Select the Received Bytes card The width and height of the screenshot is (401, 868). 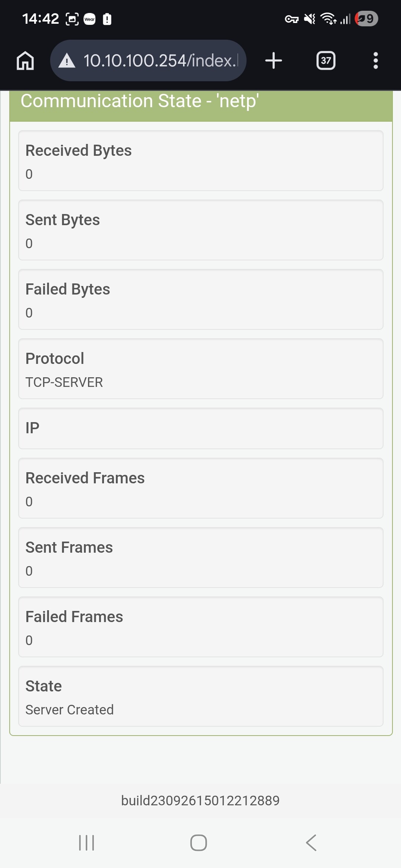pyautogui.click(x=200, y=161)
